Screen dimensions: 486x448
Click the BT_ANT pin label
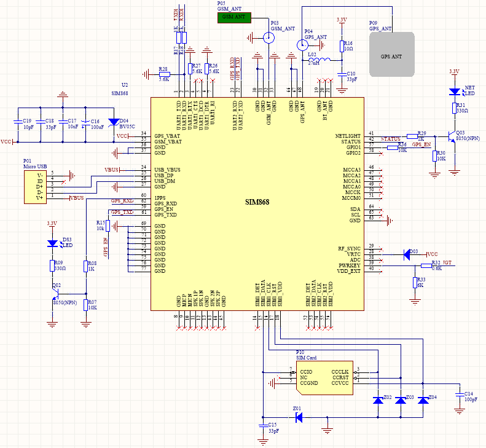click(x=325, y=111)
